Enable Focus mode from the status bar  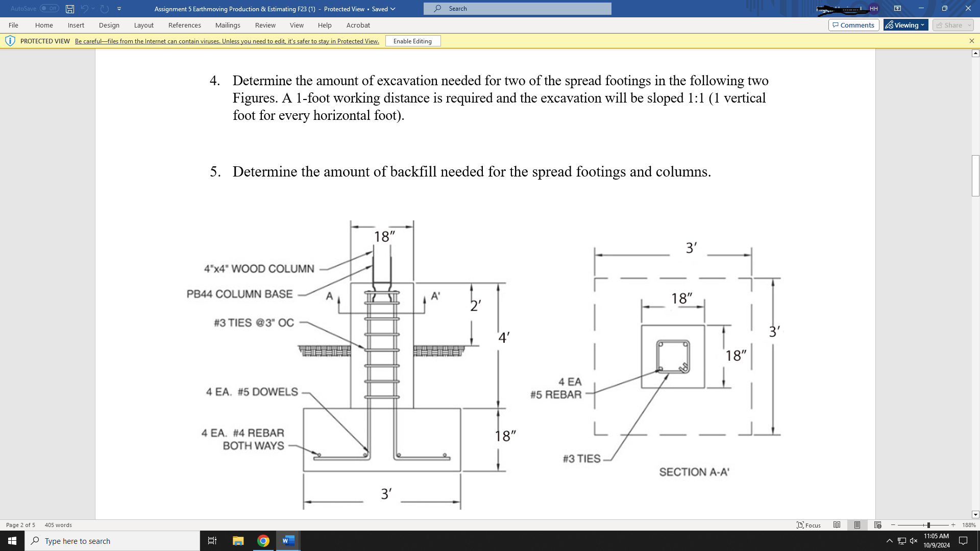pyautogui.click(x=809, y=524)
